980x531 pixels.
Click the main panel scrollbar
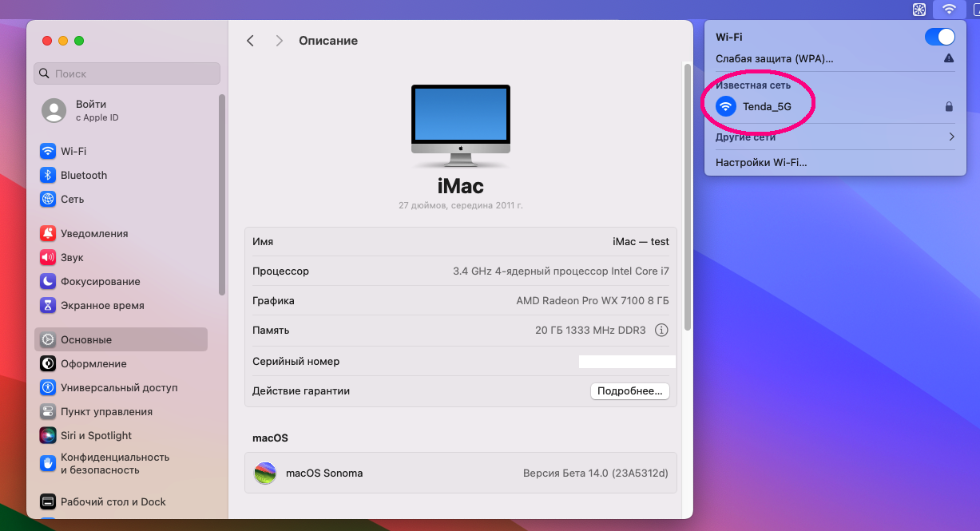(688, 197)
